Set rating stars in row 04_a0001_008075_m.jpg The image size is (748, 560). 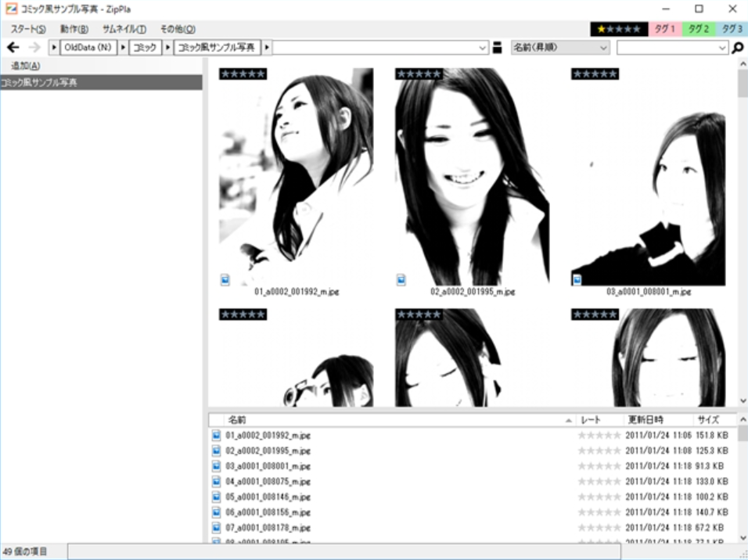pos(599,481)
